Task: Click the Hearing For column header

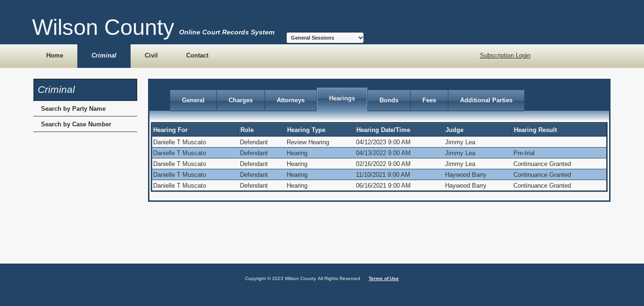Action: (195, 130)
